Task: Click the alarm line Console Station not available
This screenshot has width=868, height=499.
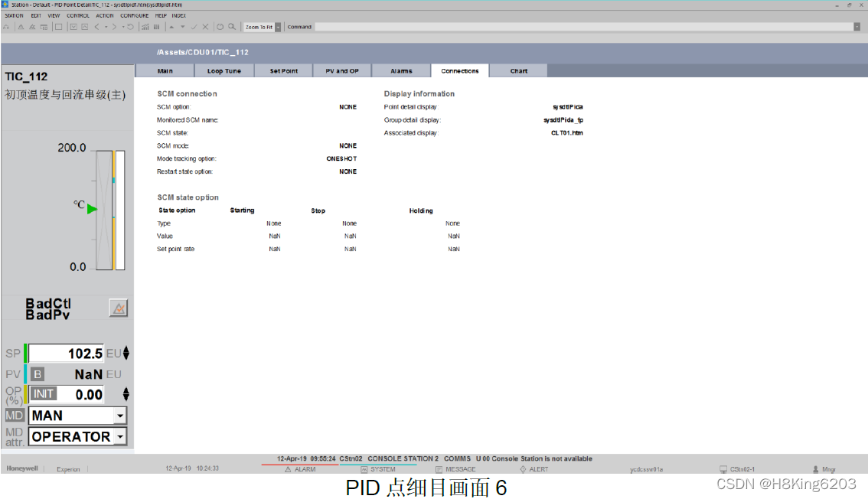Action: point(435,458)
